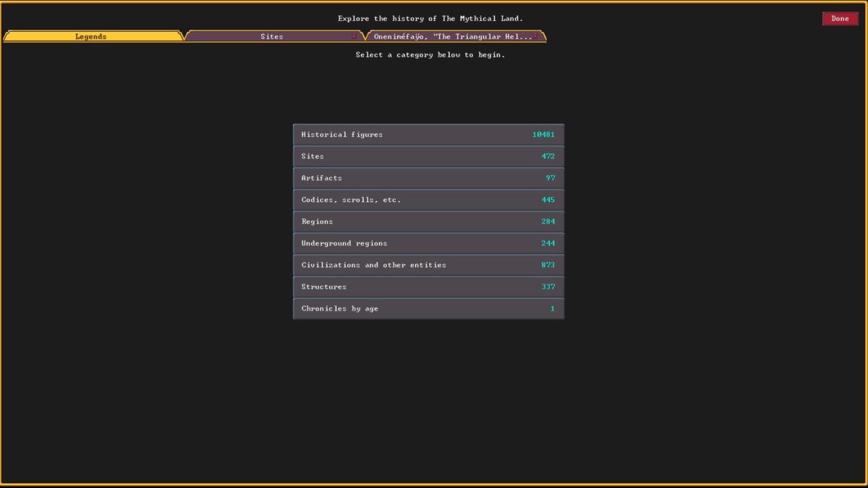Image resolution: width=868 pixels, height=488 pixels.
Task: Close the Onenimefayo "The Triangular Hel..." tab
Action: pos(535,36)
